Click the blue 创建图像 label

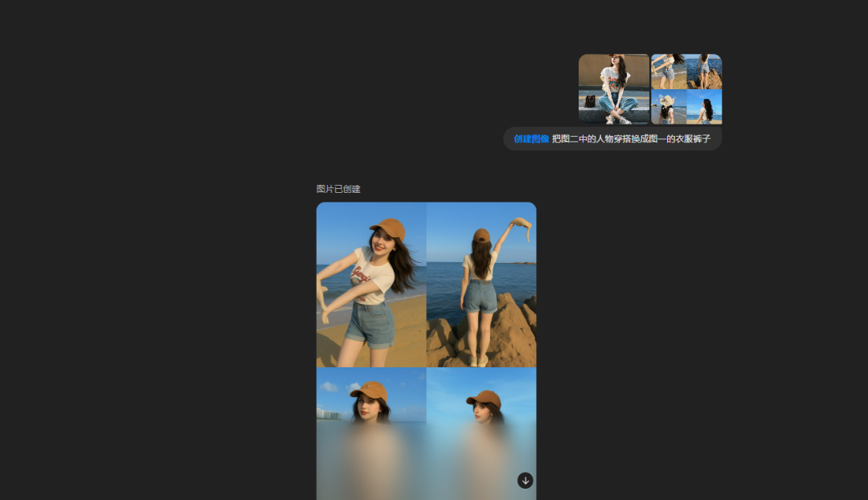531,139
